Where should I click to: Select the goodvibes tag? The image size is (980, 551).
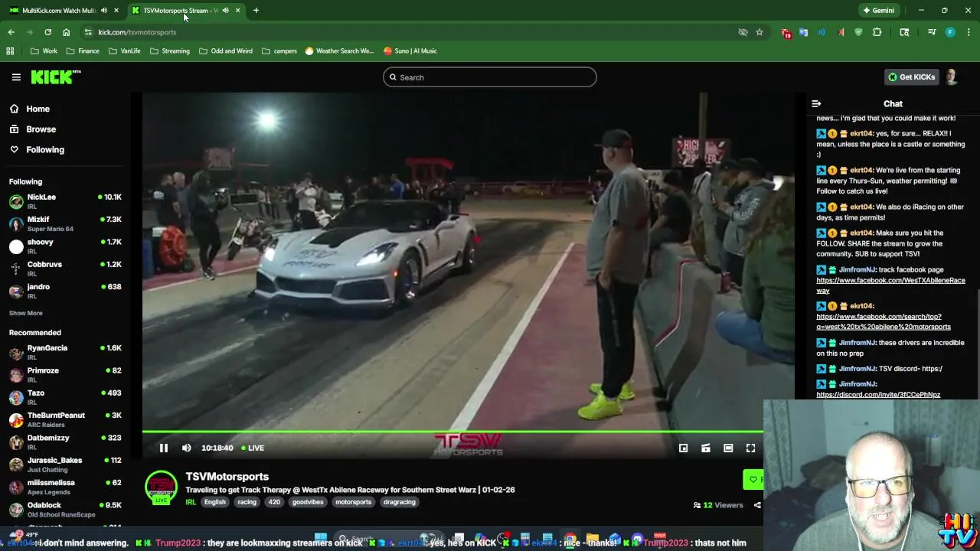(x=308, y=502)
